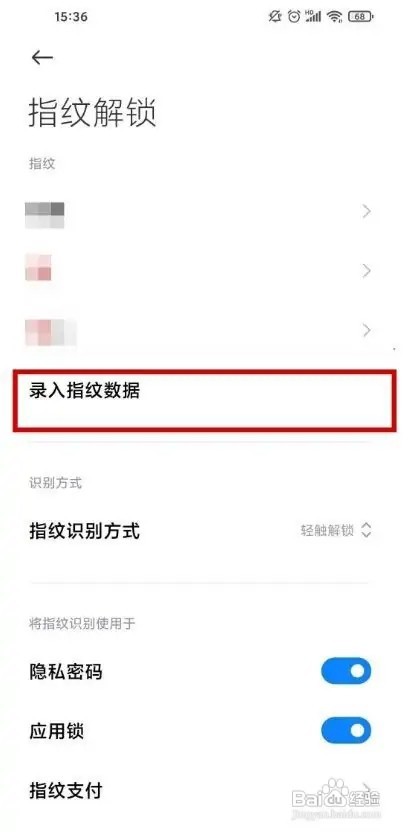
Task: Tap 录入指纹数据 to add fingerprint
Action: pos(204,401)
